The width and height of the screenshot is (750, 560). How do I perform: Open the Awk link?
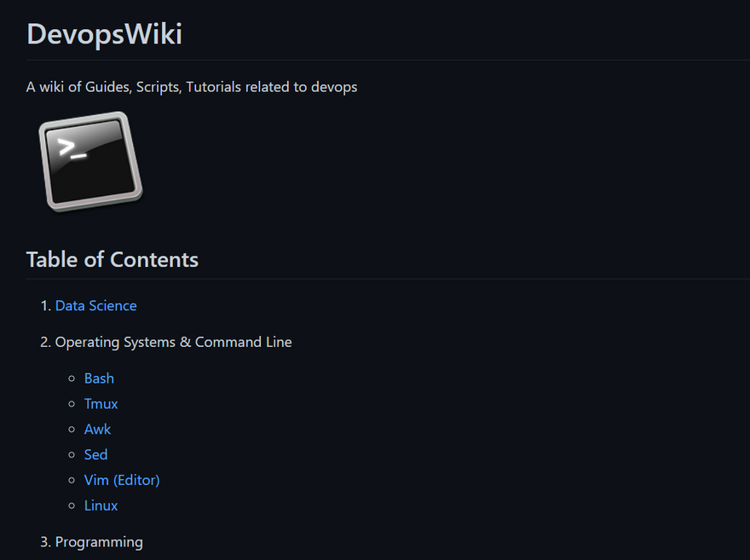pos(97,429)
